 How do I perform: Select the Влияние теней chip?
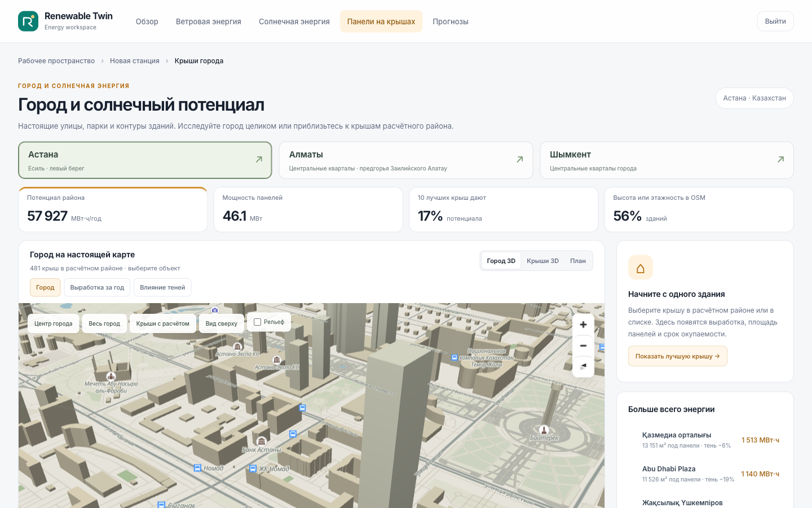pyautogui.click(x=162, y=287)
